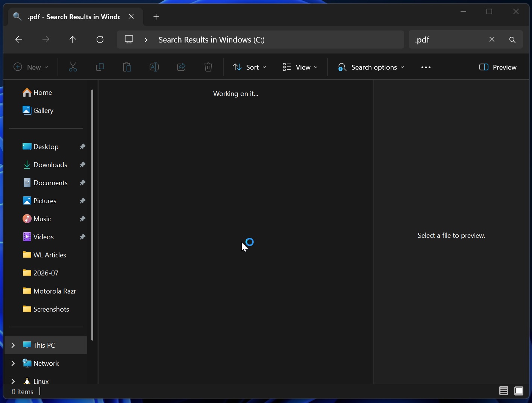This screenshot has height=403, width=532.
Task: Click the Delete trash icon
Action: tap(208, 67)
